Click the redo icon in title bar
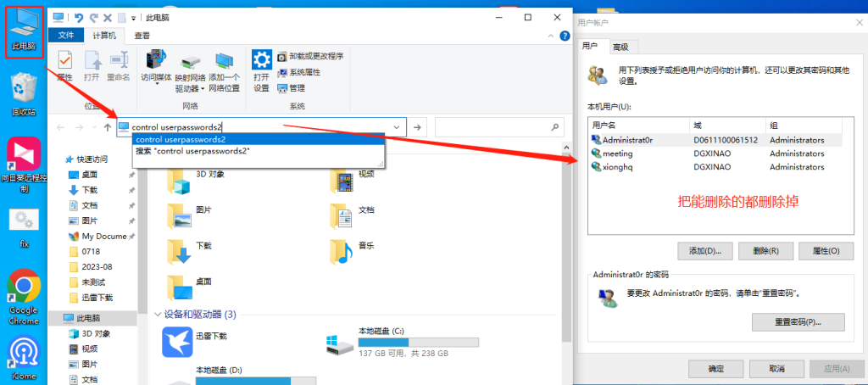The height and width of the screenshot is (385, 868). click(93, 18)
